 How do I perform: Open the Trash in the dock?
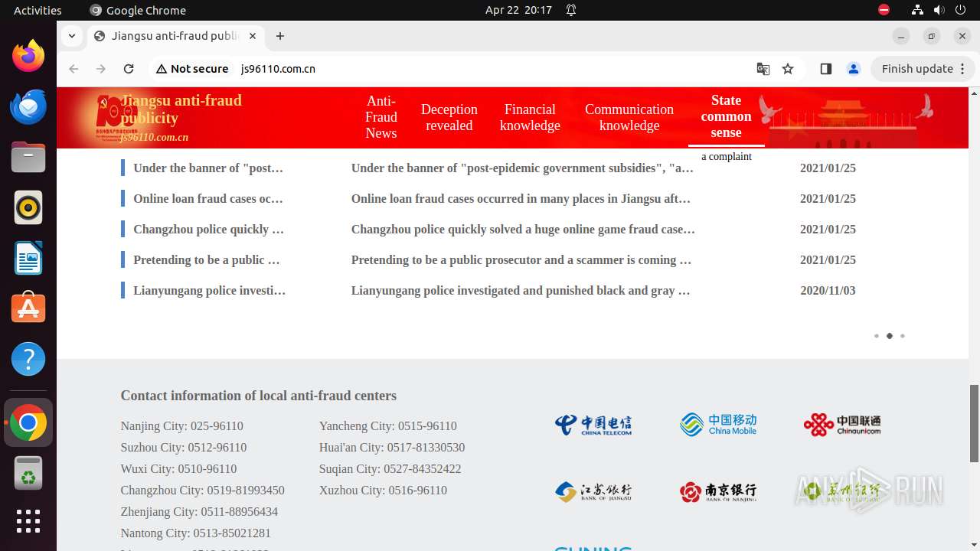coord(28,473)
